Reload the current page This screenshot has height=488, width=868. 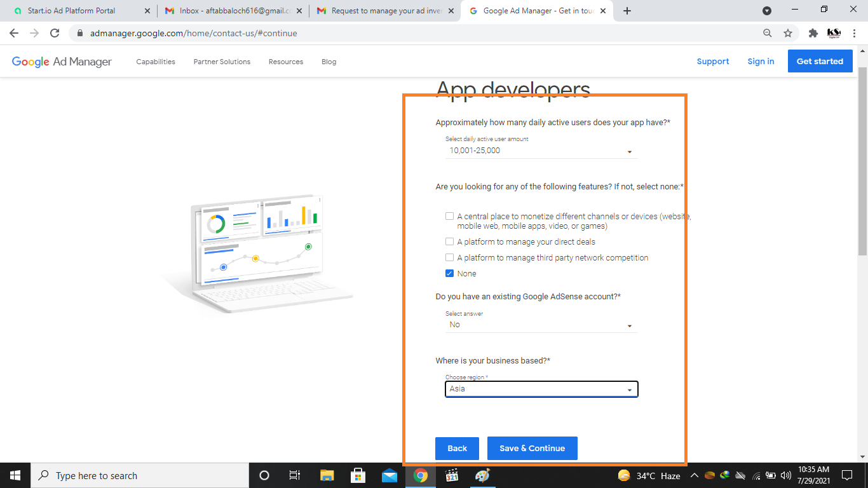(55, 33)
